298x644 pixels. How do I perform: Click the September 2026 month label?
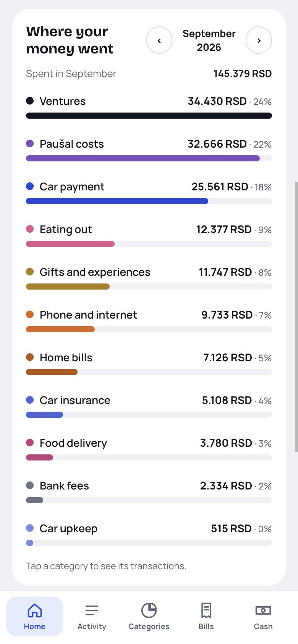coord(209,40)
